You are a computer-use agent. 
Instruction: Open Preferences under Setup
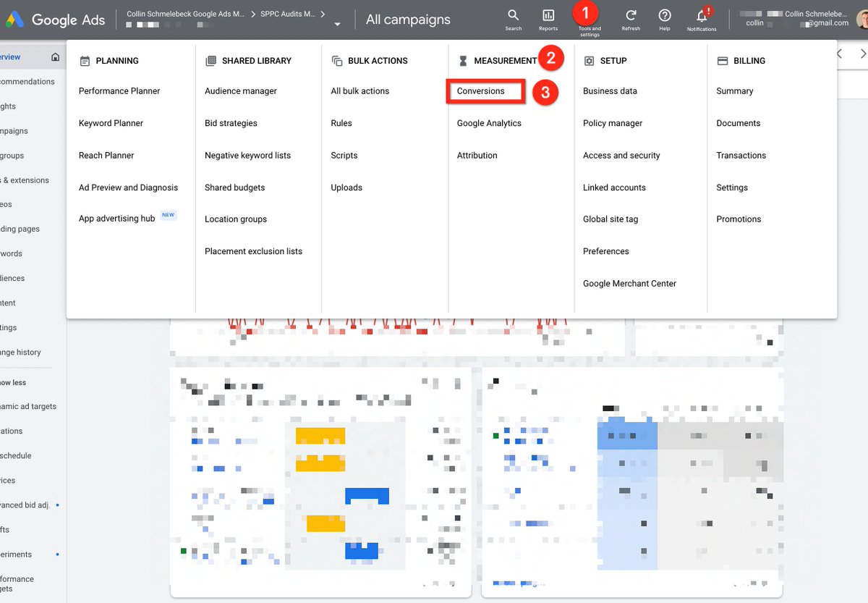point(606,251)
